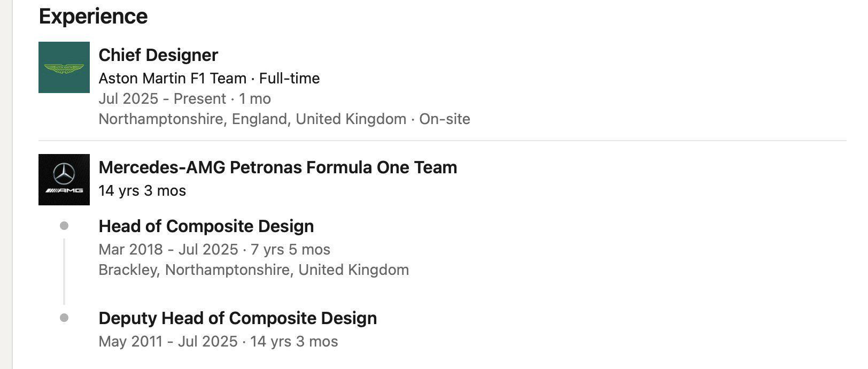Click the Aston Martin F1 Team · Full-time line
868x369 pixels.
click(x=209, y=79)
